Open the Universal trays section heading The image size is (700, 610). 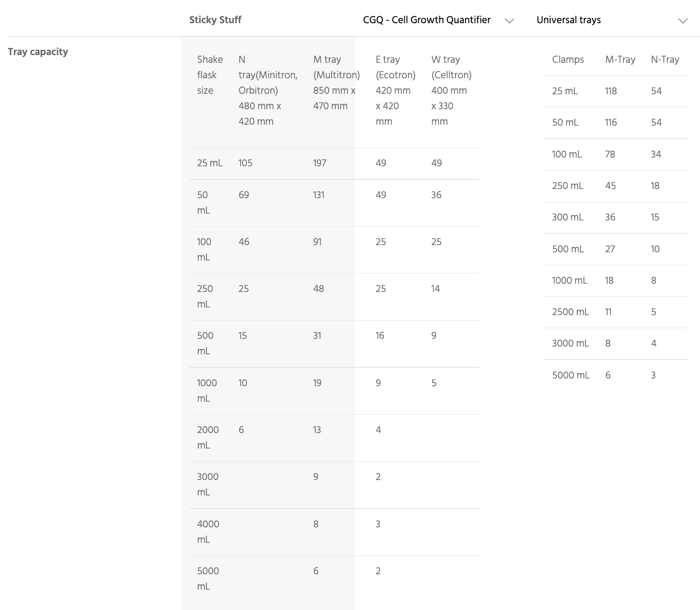[569, 20]
